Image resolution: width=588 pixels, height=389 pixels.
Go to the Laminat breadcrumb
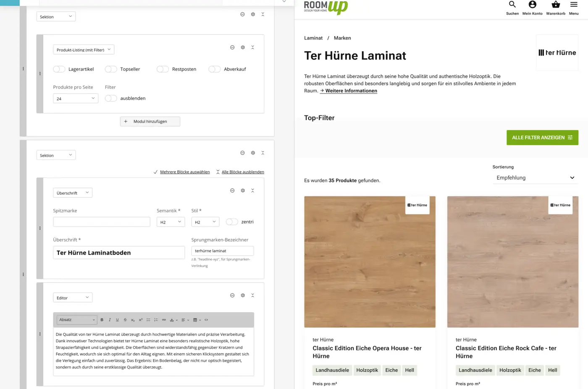click(313, 38)
